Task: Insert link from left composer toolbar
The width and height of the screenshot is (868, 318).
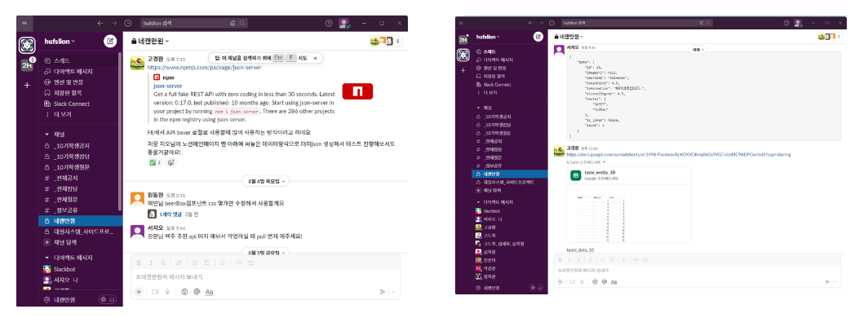Action: (x=179, y=262)
